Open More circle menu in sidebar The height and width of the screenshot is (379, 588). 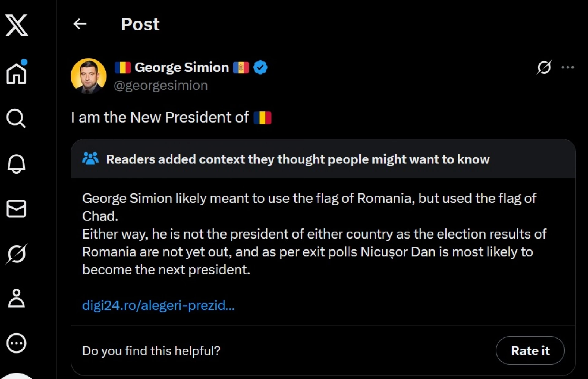(x=16, y=343)
